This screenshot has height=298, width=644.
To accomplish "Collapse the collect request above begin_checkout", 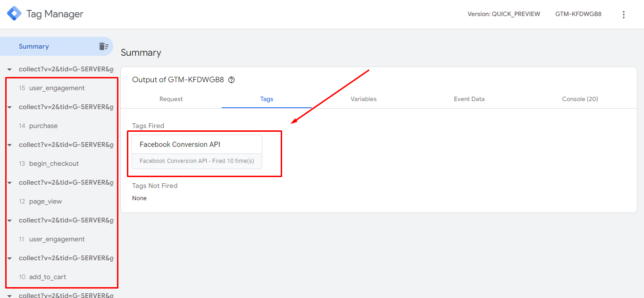I will coord(9,145).
